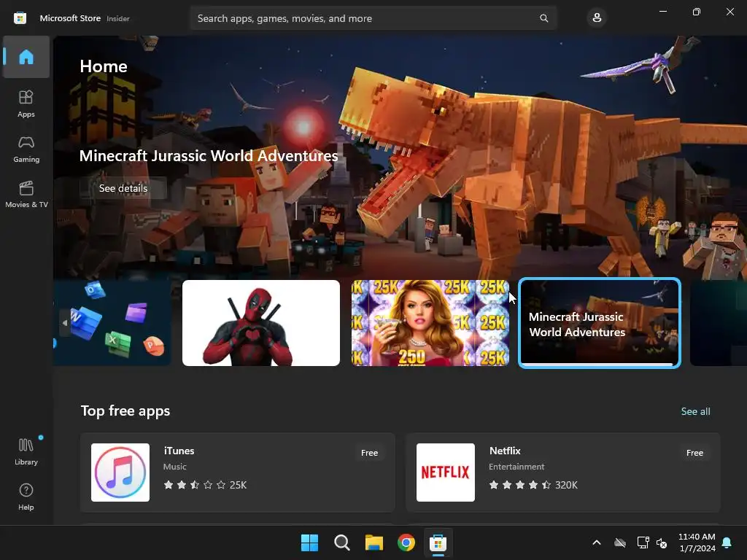Open the Help page
The width and height of the screenshot is (747, 560).
click(x=26, y=497)
